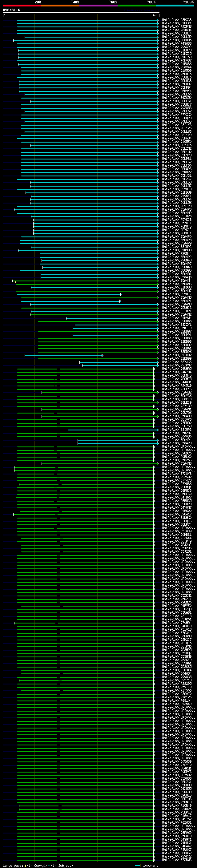197x868 pixels.
Task: Open hit UniRef100_Q1WLX1
Action: point(176,23)
